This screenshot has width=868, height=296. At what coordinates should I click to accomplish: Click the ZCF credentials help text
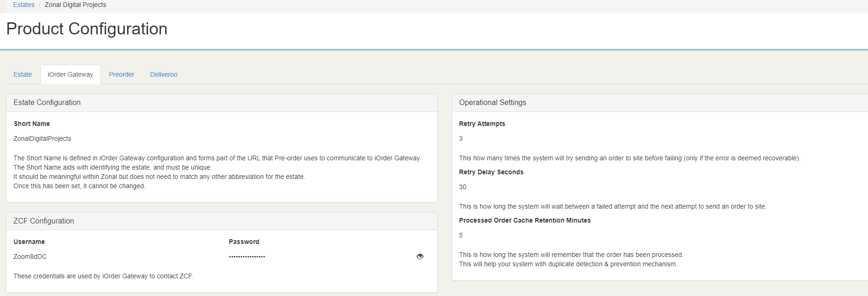(x=103, y=276)
